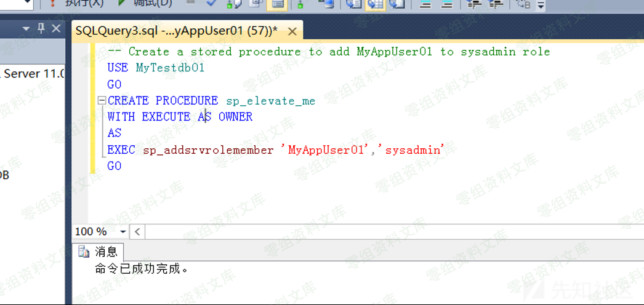Select the results to text icon
The image size is (644, 305).
click(353, 4)
